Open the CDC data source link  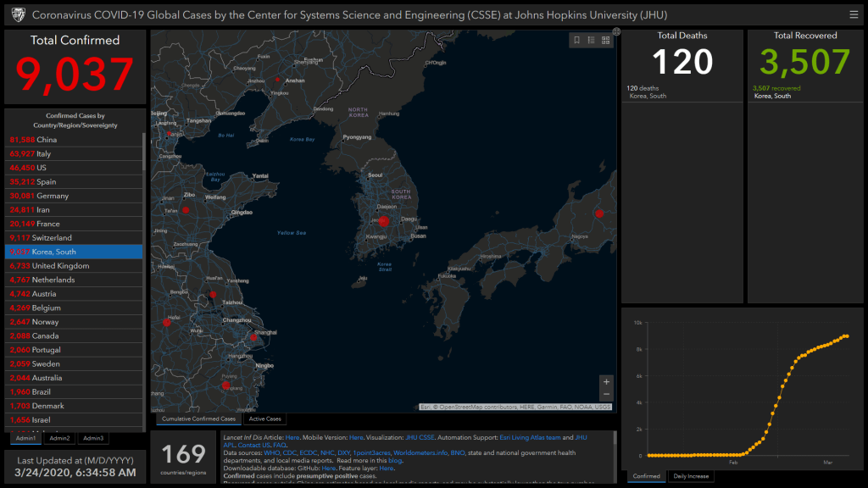pyautogui.click(x=290, y=453)
